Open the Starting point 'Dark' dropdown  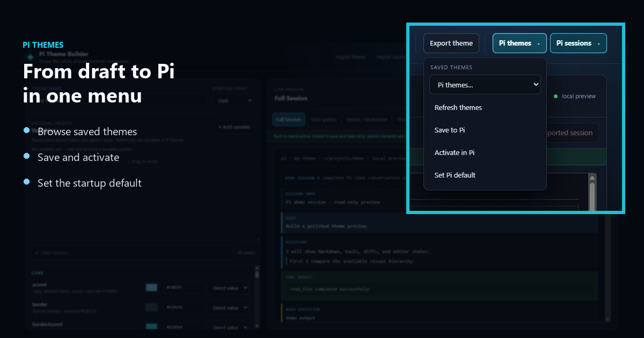[x=232, y=100]
